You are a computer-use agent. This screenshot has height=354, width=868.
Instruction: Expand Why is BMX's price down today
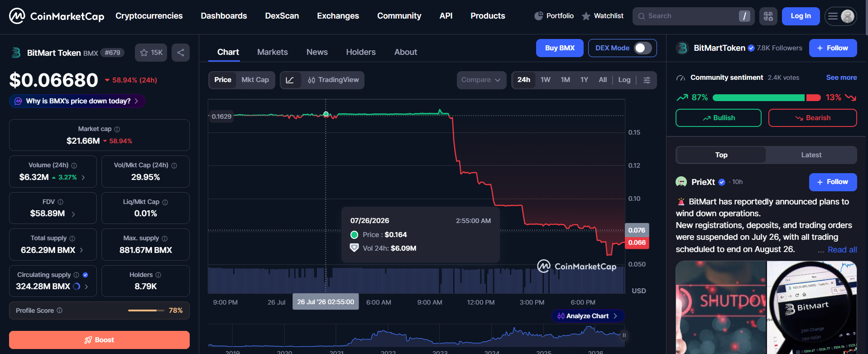pyautogui.click(x=77, y=101)
